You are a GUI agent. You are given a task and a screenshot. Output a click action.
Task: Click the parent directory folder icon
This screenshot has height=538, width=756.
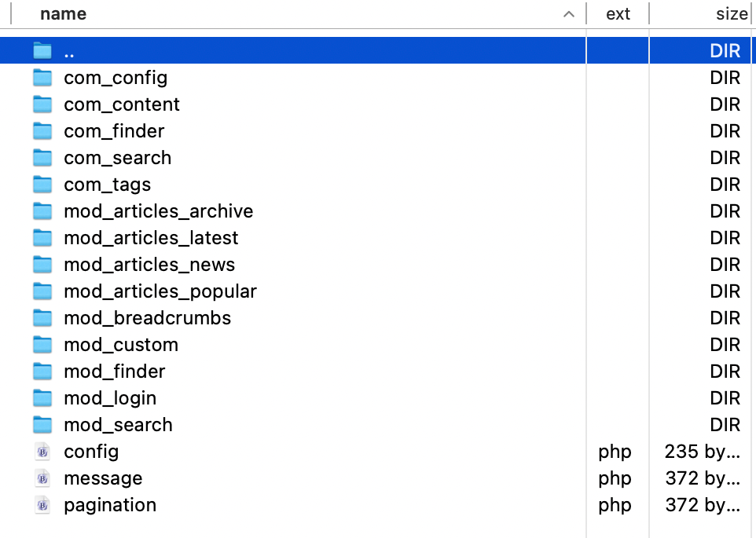coord(42,51)
